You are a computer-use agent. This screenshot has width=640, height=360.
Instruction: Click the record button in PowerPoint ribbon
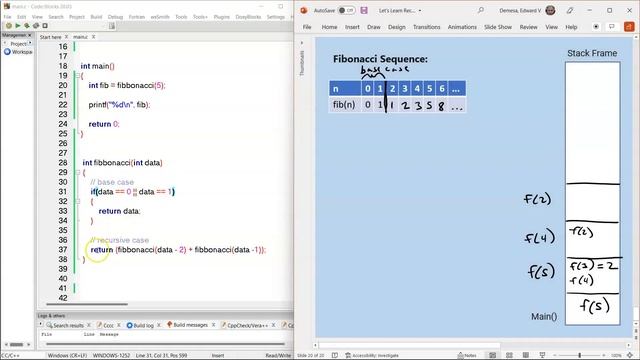tap(596, 27)
